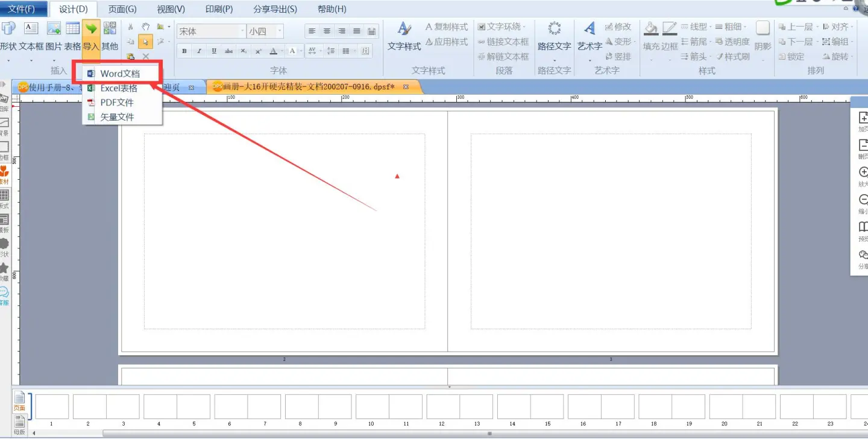Screen dimensions: 868x439
Task: Toggle underline formatting
Action: point(214,51)
